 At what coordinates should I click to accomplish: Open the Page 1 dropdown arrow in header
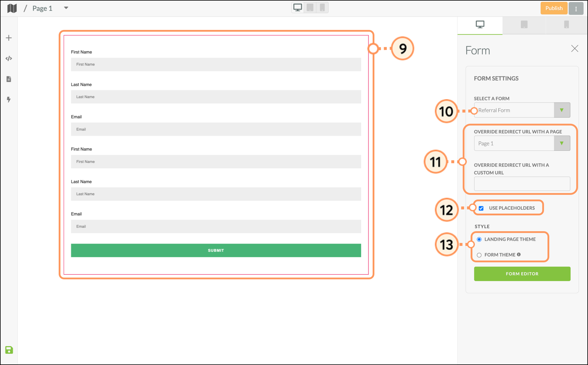pyautogui.click(x=66, y=8)
